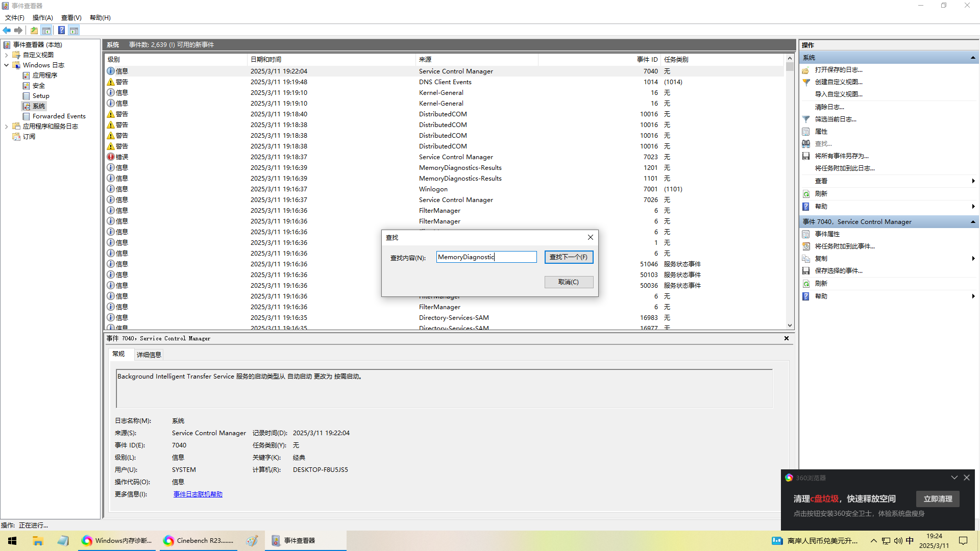Collapse the system actions section header
This screenshot has width=980, height=551.
pyautogui.click(x=973, y=58)
